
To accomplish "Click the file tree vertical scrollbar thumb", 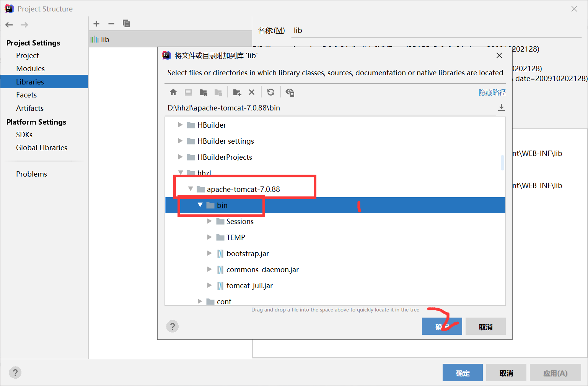I will tap(502, 162).
